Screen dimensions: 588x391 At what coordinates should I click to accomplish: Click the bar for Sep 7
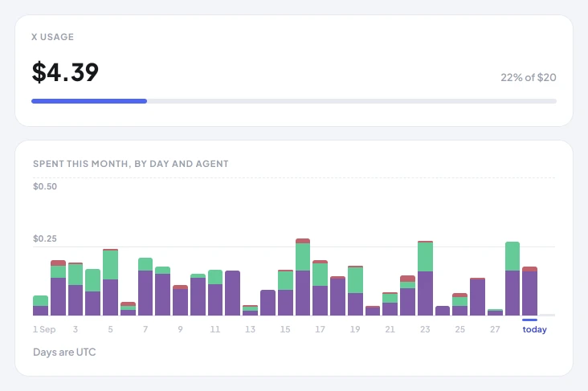145,287
